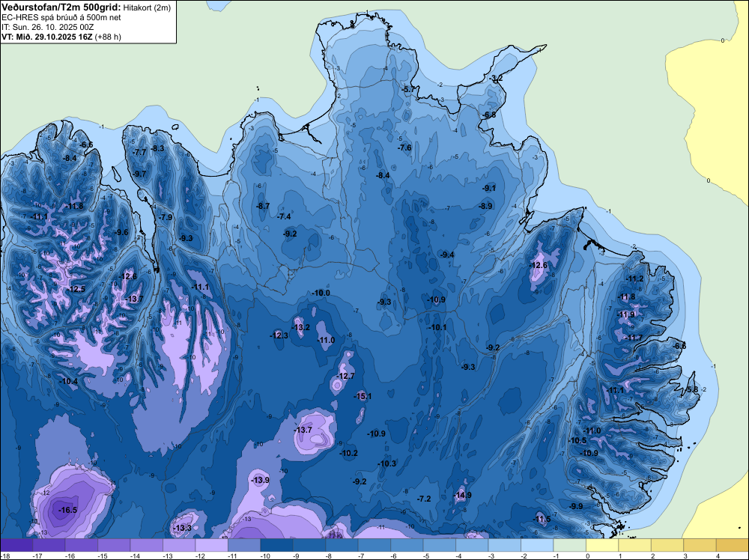Click the 'EC-HRES spá brúuð á 500m net' line
The height and width of the screenshot is (560, 749).
click(x=61, y=17)
